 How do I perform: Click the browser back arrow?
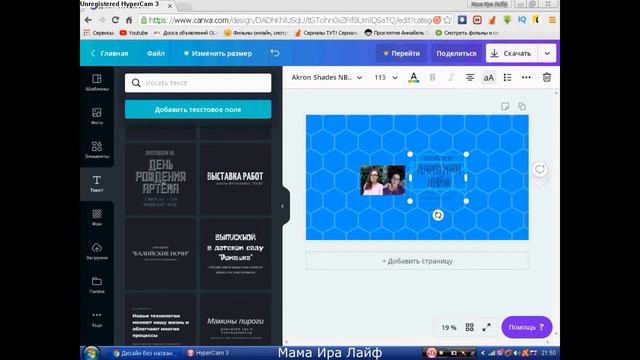[x=88, y=20]
